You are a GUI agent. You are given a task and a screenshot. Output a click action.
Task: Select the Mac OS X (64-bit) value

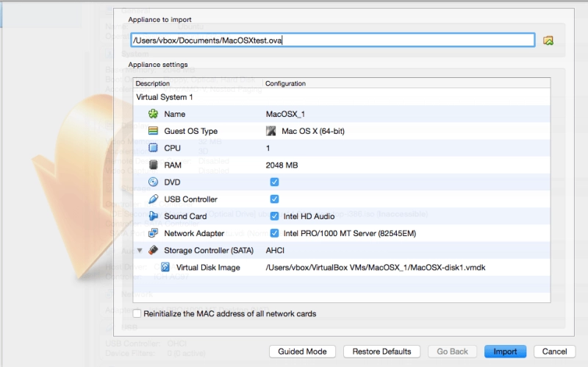(x=313, y=131)
